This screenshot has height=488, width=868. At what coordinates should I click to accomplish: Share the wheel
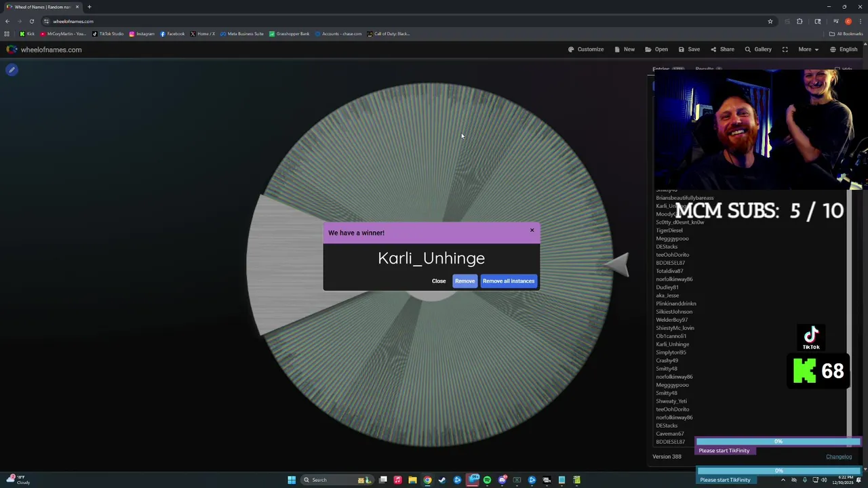722,49
